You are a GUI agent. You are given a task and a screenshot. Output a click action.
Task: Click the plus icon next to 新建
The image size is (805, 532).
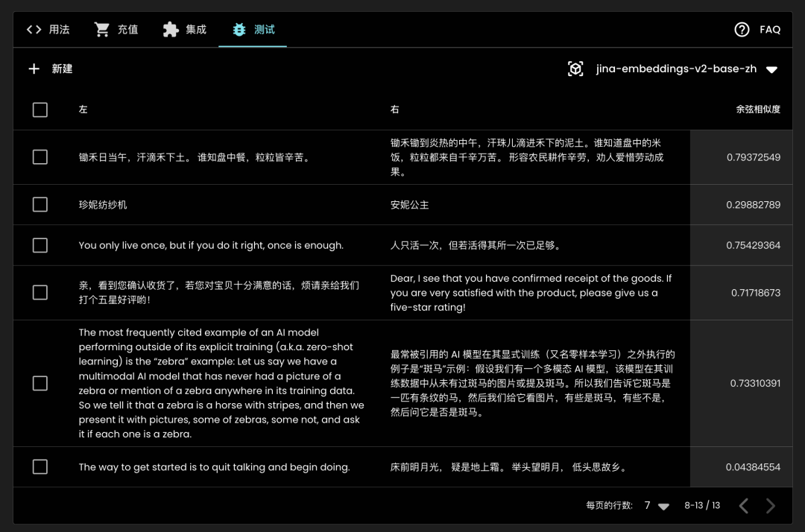pos(34,69)
